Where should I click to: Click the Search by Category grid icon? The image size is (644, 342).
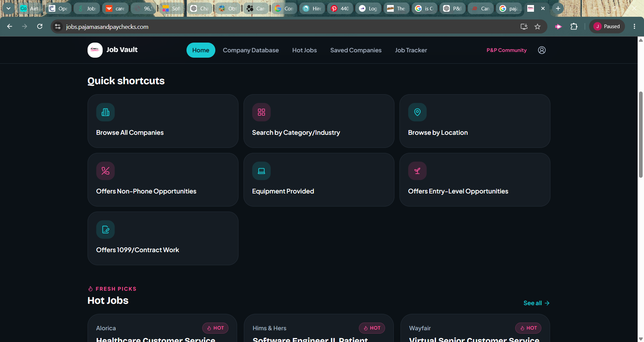click(261, 112)
